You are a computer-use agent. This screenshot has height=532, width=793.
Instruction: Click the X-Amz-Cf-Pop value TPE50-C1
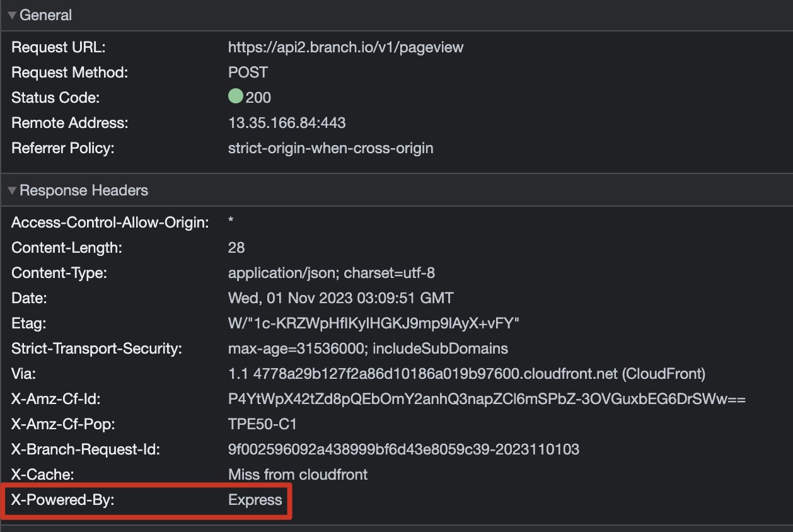[x=262, y=424]
